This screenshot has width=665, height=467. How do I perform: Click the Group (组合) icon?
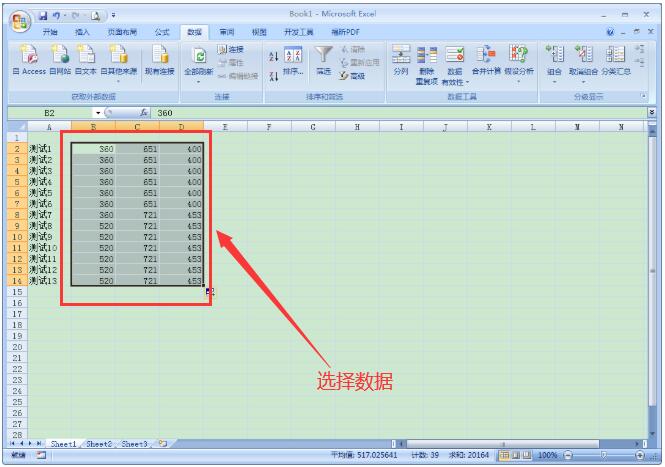click(x=554, y=54)
